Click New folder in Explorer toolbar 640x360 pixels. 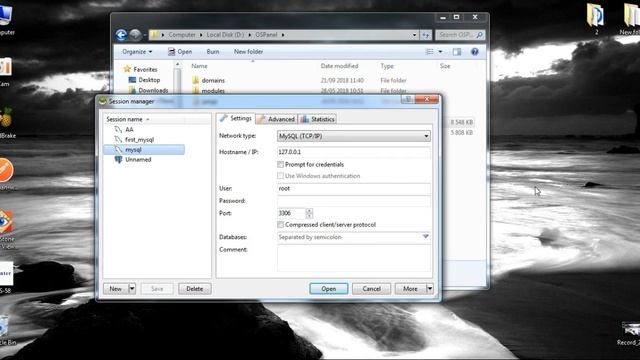pyautogui.click(x=248, y=52)
